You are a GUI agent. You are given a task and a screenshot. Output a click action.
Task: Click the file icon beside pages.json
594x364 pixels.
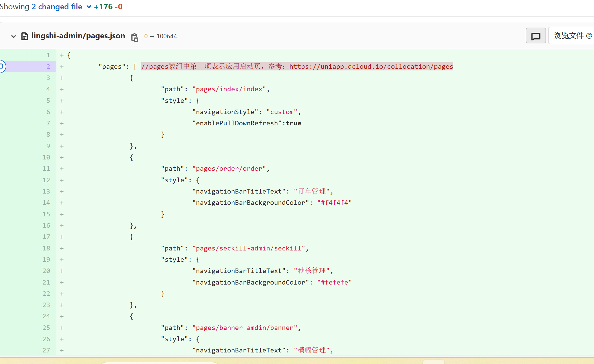[25, 36]
